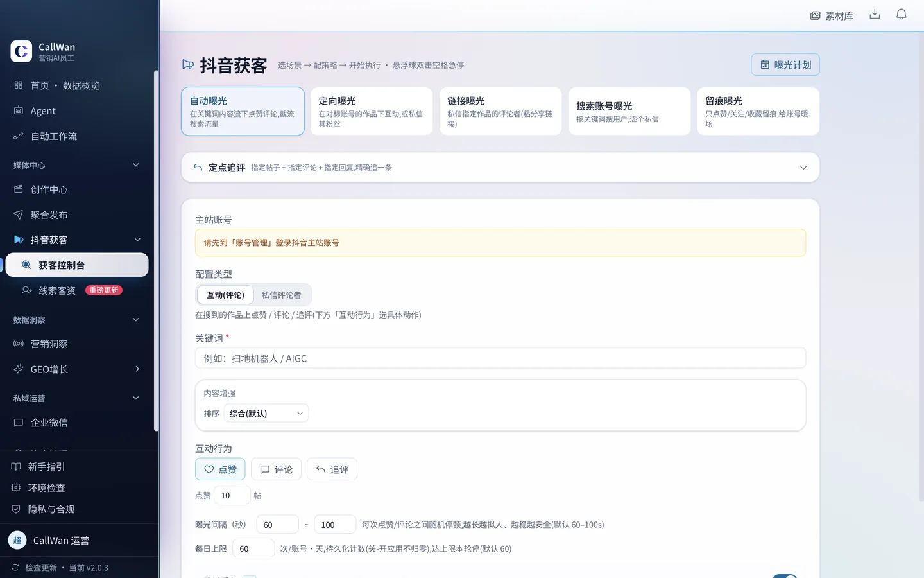Open 环境检查 chip icon
Image resolution: width=924 pixels, height=578 pixels.
(x=16, y=487)
